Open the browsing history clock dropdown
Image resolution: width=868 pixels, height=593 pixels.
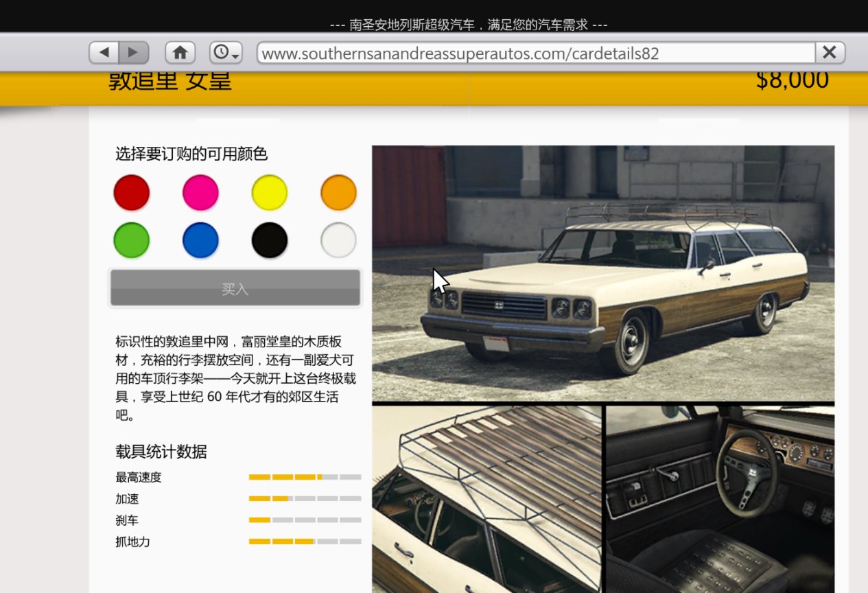tap(226, 52)
